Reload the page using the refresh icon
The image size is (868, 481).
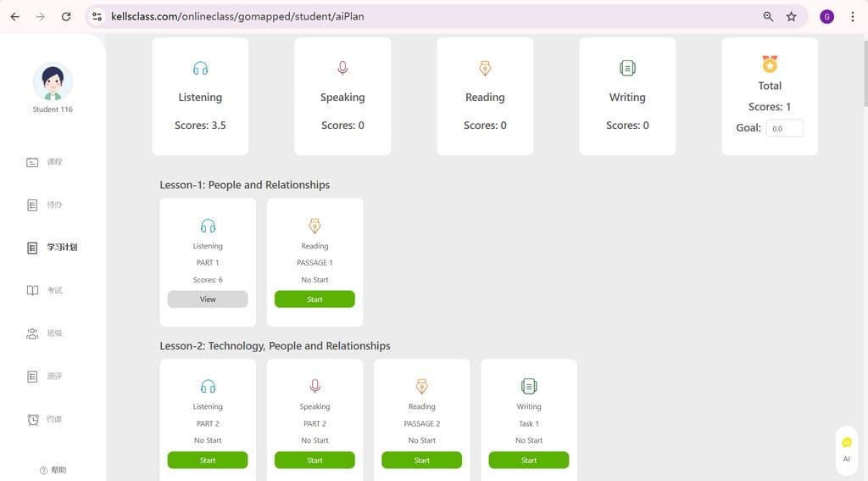(x=66, y=16)
